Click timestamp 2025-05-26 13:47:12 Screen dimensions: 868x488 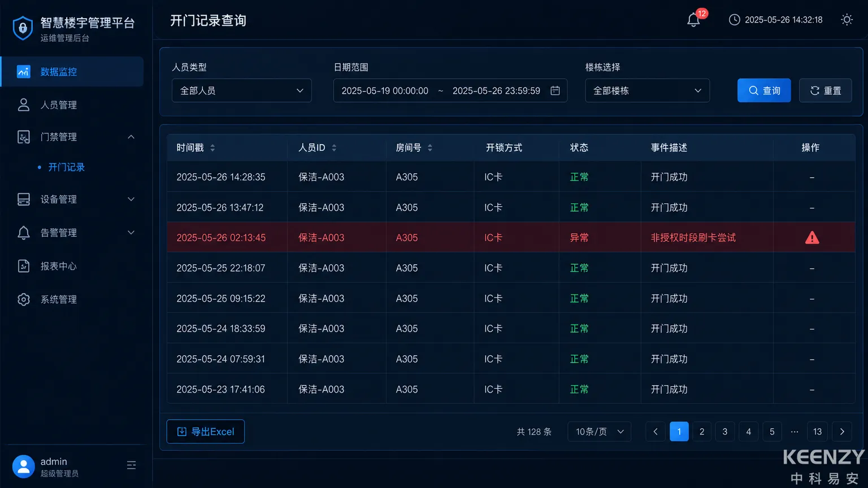click(x=220, y=207)
